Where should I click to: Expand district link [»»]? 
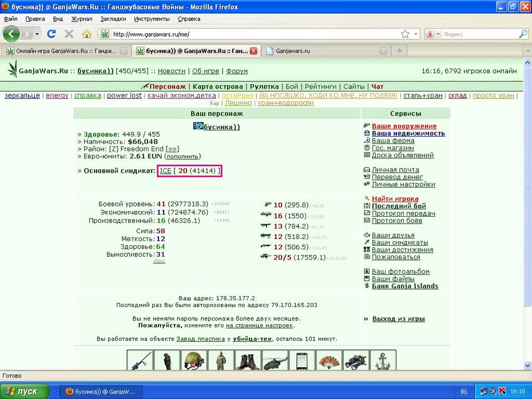172,149
